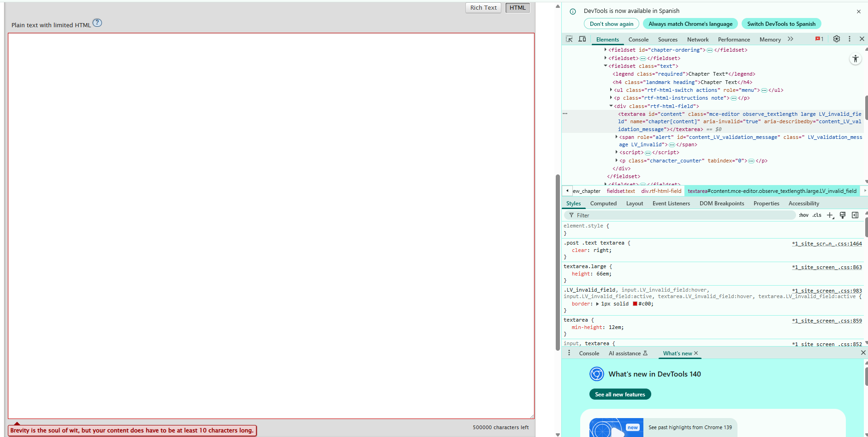Toggle the computed styles sidebar icon
This screenshot has width=868, height=437.
tap(855, 216)
